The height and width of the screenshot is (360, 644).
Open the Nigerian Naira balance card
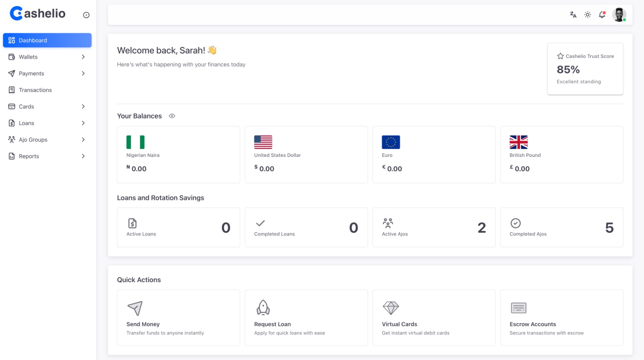tap(178, 155)
